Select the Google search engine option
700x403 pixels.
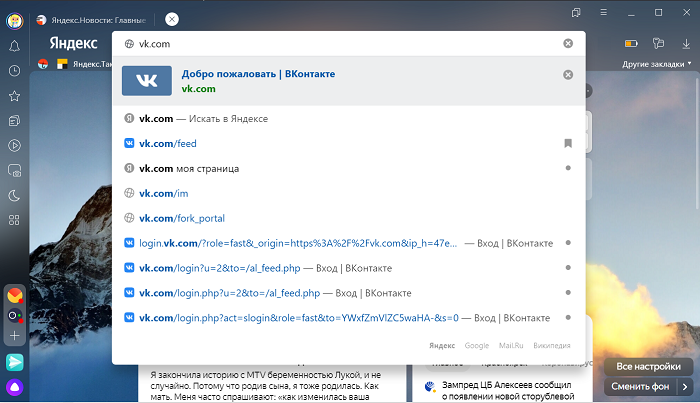[x=476, y=345]
